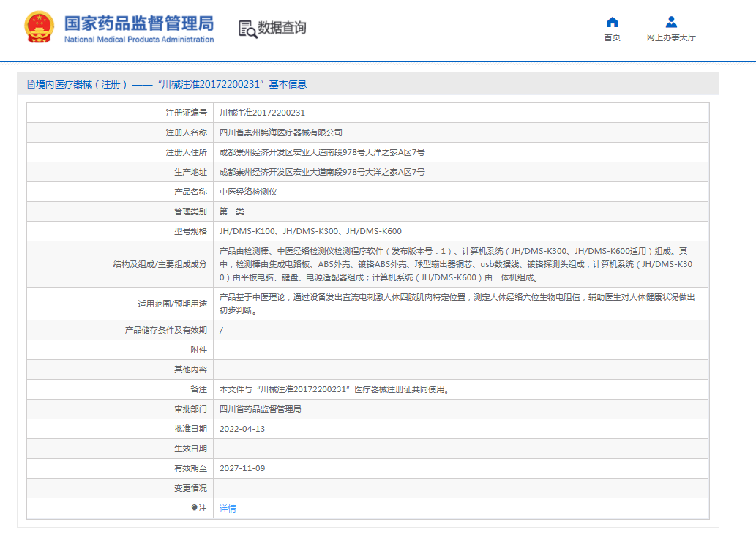Open the 详情 details link
Screen dimensions: 756x540
click(226, 508)
